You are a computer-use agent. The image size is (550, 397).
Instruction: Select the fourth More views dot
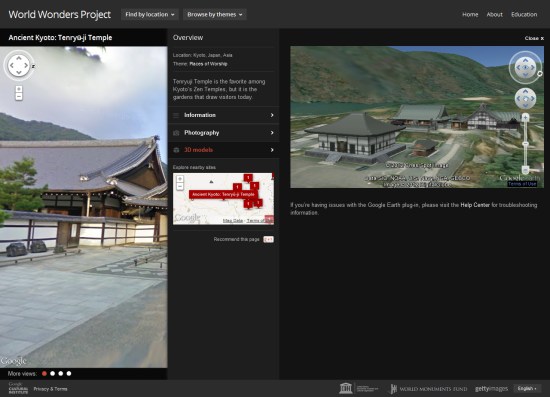pyautogui.click(x=69, y=374)
